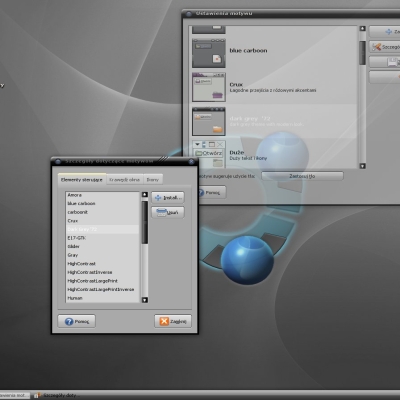Click down arrow of details list scrollbar
400x400 pixels.
coord(145,300)
